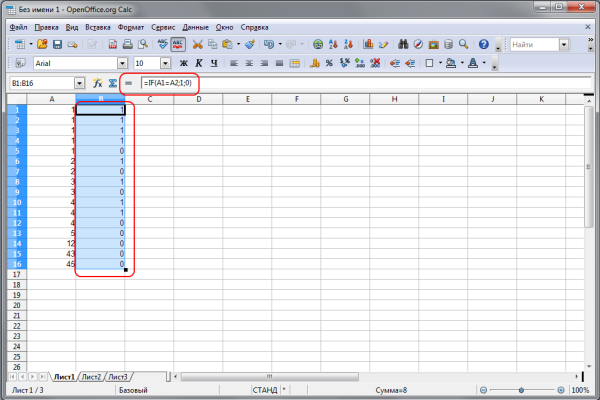Open the page preview
Image resolution: width=600 pixels, height=400 pixels.
tap(143, 44)
